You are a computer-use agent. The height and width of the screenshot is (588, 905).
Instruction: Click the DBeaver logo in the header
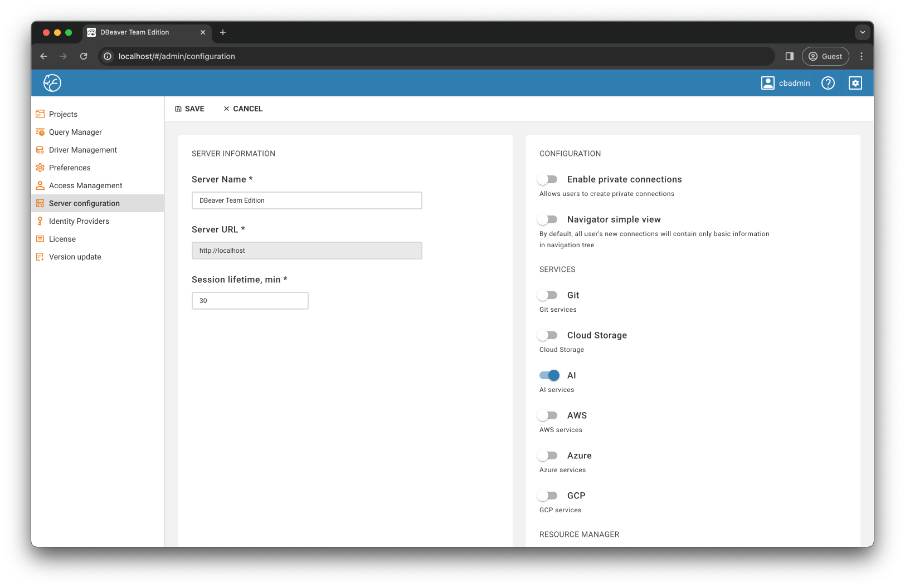pyautogui.click(x=52, y=83)
